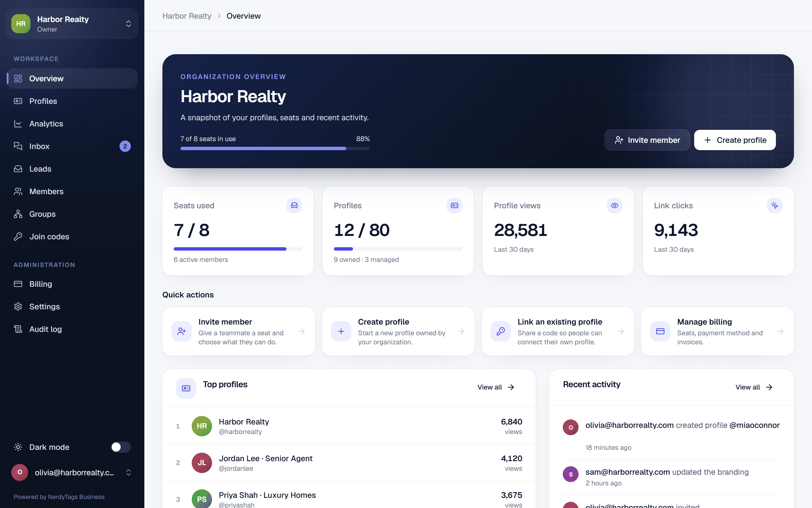The height and width of the screenshot is (508, 812).
Task: Select Groups in the sidebar
Action: 72,214
